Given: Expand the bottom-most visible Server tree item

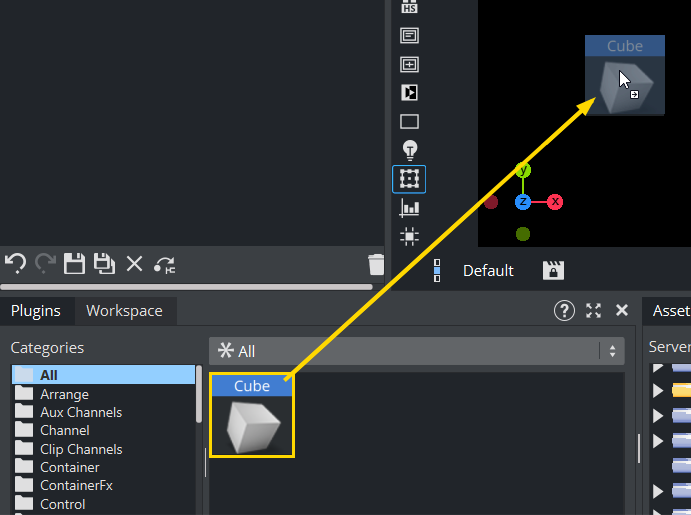Looking at the screenshot, I should pyautogui.click(x=658, y=491).
